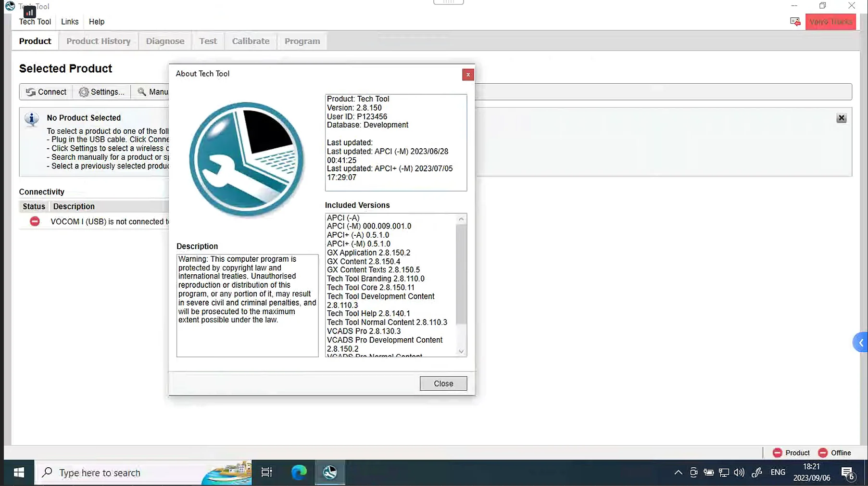Select 'GX Application 2.8.150.2' in versions list
The image size is (868, 486).
point(368,253)
